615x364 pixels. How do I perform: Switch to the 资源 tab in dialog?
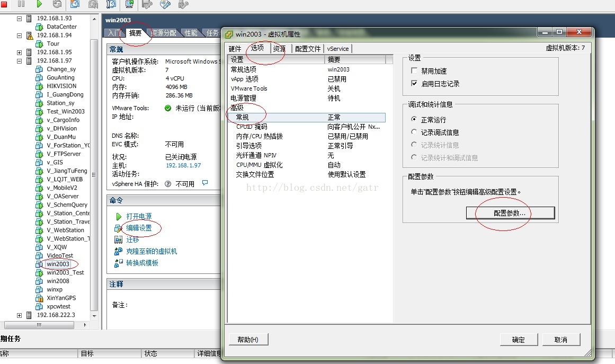point(279,49)
